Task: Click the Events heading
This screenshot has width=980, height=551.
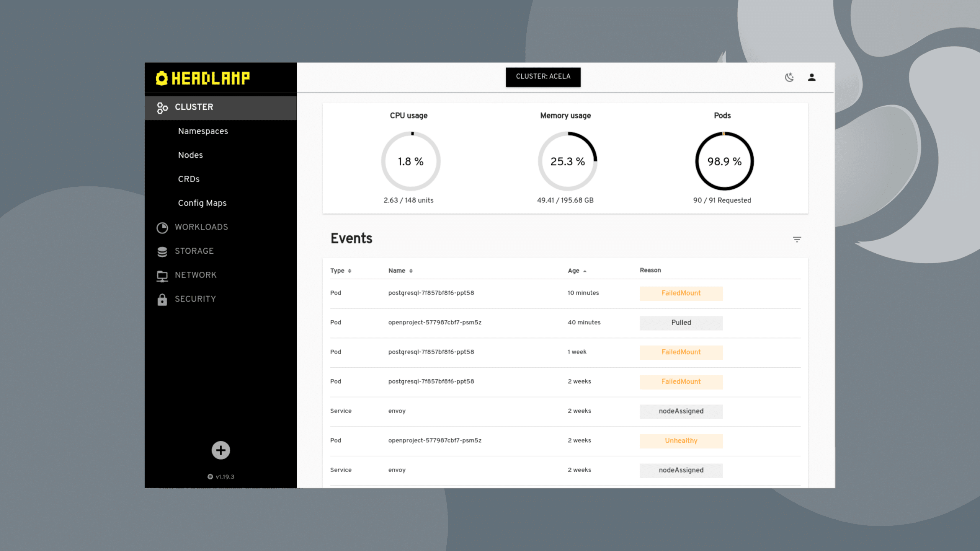Action: (351, 238)
